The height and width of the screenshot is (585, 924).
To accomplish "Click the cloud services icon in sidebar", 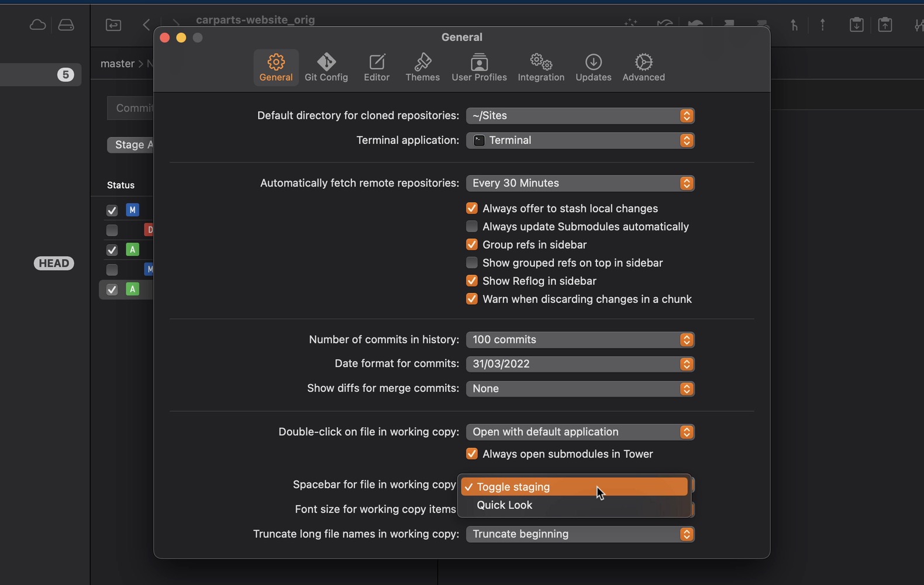I will (x=38, y=25).
